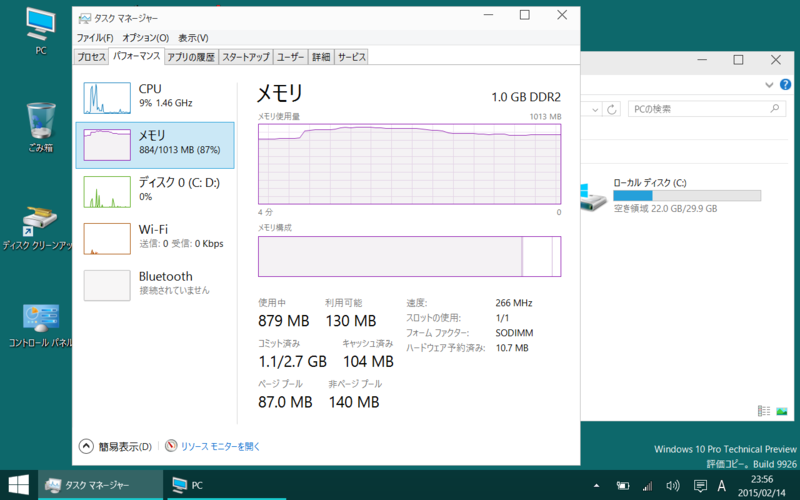800x500 pixels.
Task: Switch to the アプリの履歴 tab
Action: (x=191, y=57)
